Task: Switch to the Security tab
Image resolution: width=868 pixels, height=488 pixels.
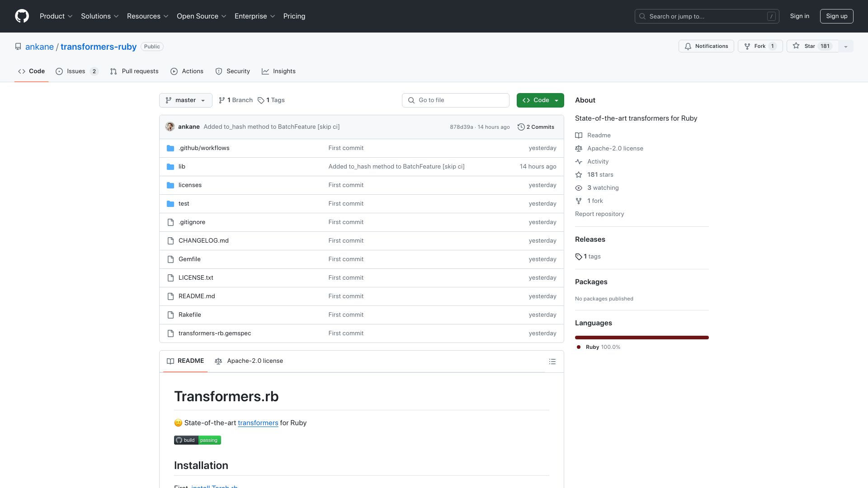Action: [x=233, y=71]
